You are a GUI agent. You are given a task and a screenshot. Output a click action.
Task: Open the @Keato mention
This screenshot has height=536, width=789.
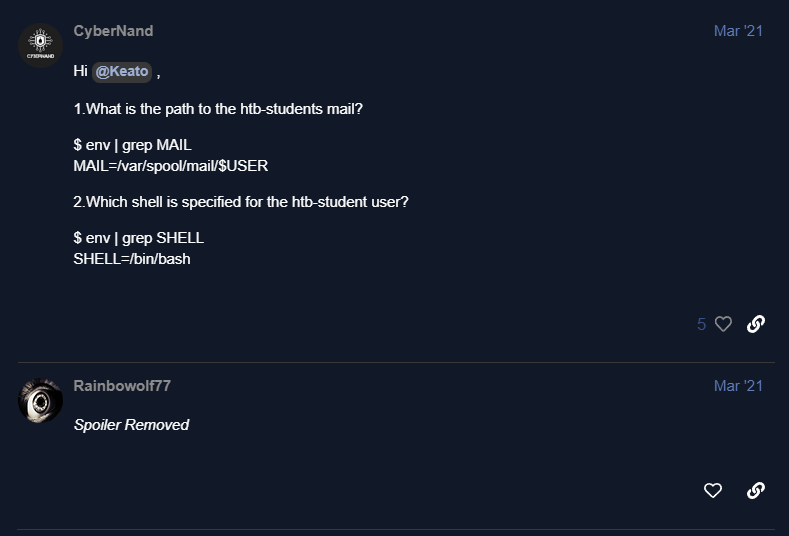coord(122,71)
